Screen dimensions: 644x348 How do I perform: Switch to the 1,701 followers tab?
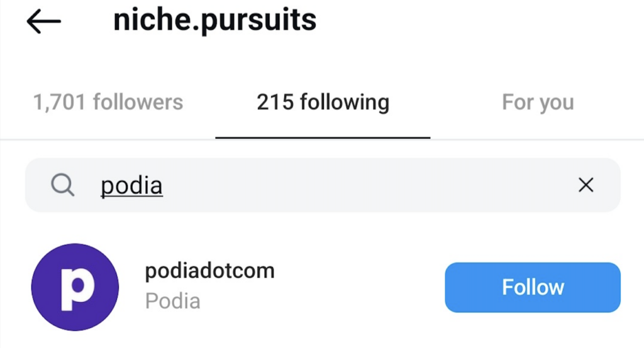pyautogui.click(x=108, y=102)
